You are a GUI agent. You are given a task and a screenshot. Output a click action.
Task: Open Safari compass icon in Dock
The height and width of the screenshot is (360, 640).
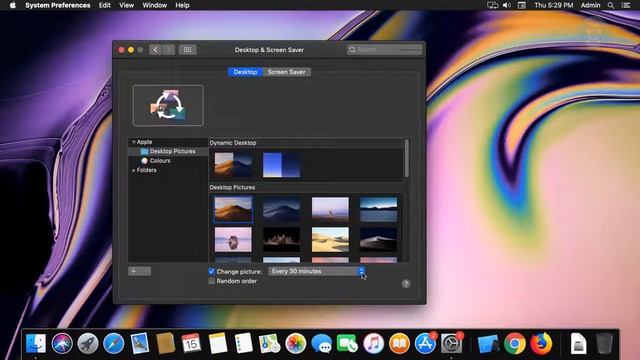click(114, 343)
